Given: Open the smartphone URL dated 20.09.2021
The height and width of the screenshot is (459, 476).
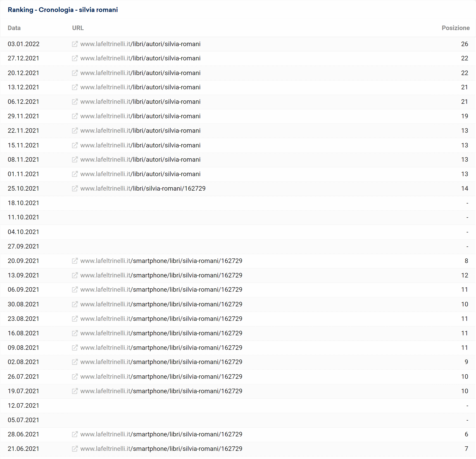Looking at the screenshot, I should tap(161, 261).
